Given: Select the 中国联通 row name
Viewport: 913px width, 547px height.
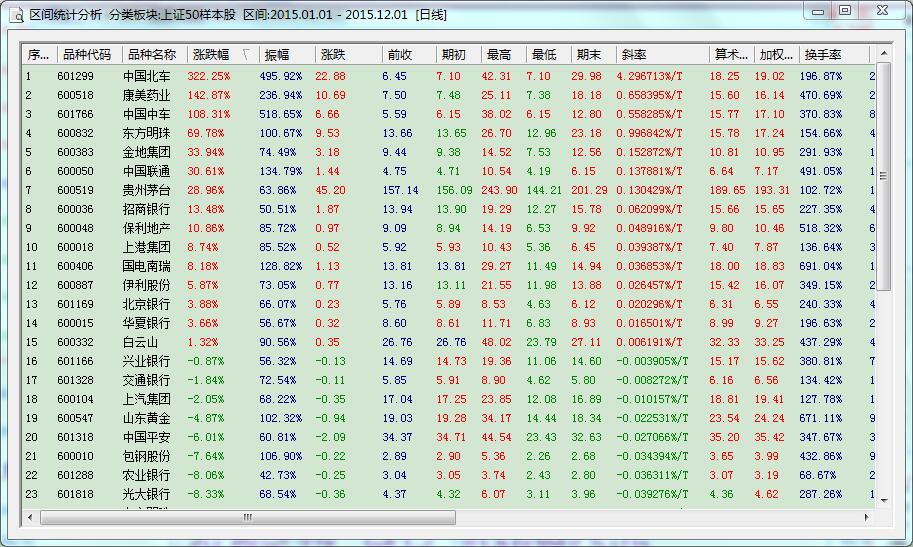Looking at the screenshot, I should 146,171.
